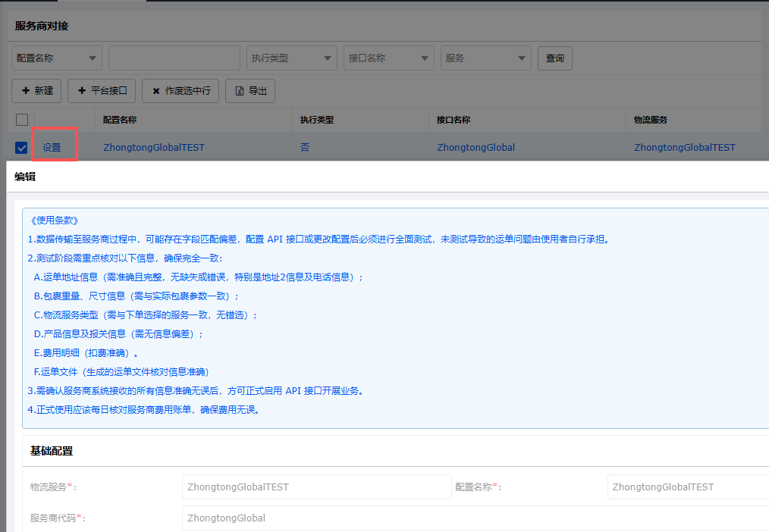The image size is (769, 532).
Task: Expand the 配置名称 filter dropdown
Action: click(57, 58)
